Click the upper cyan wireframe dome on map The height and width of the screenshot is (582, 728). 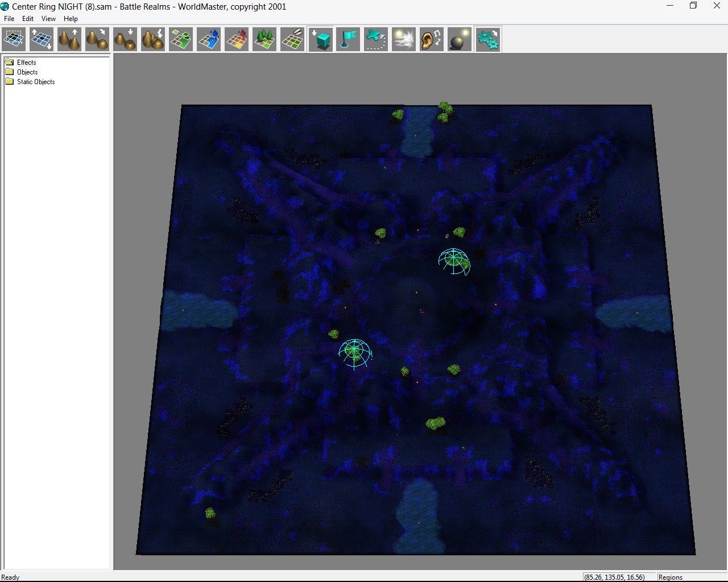coord(454,261)
